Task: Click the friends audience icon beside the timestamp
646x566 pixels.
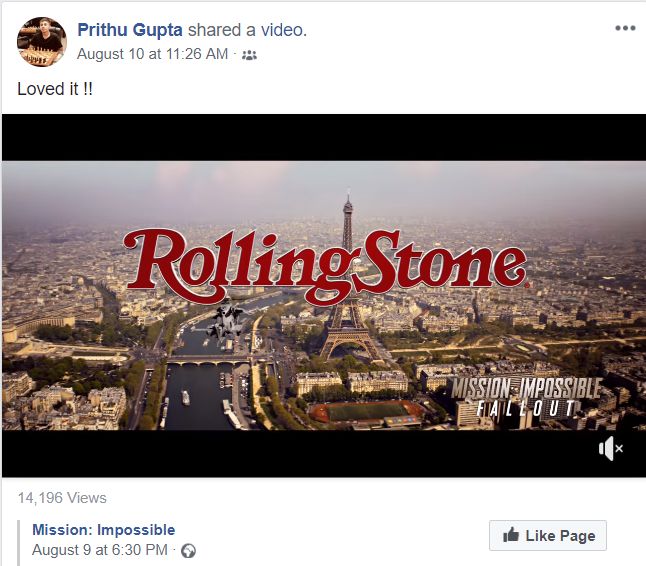Action: (x=249, y=55)
